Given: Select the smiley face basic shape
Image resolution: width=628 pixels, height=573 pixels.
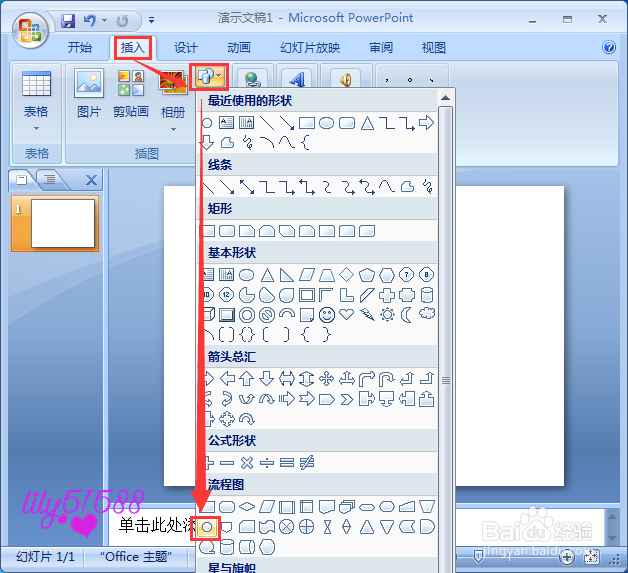Looking at the screenshot, I should pyautogui.click(x=327, y=315).
